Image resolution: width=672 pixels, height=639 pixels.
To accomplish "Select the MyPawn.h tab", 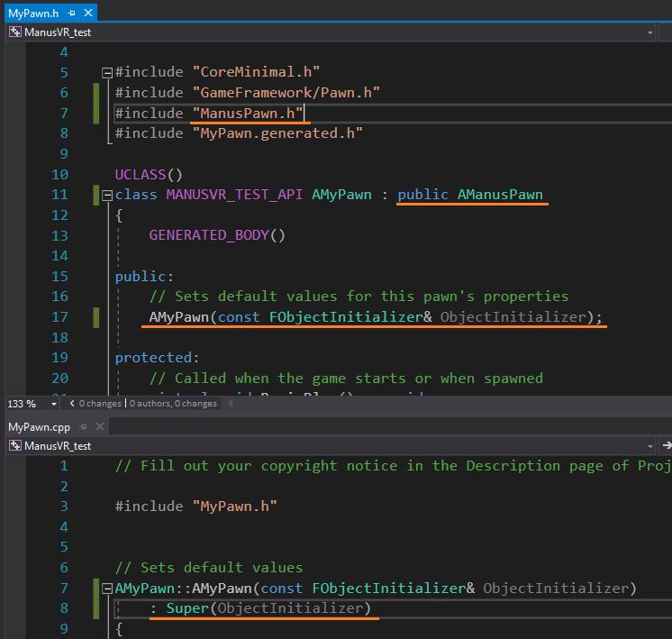I will [x=33, y=14].
